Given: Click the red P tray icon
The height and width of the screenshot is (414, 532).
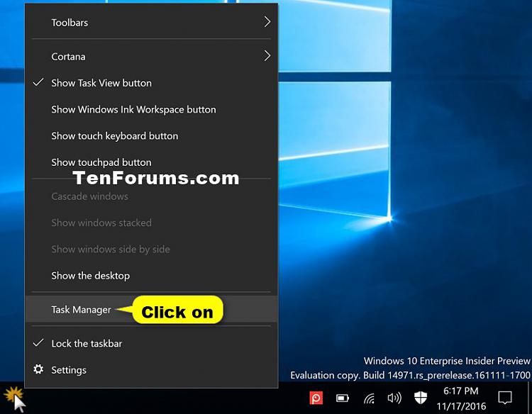Looking at the screenshot, I should point(316,398).
